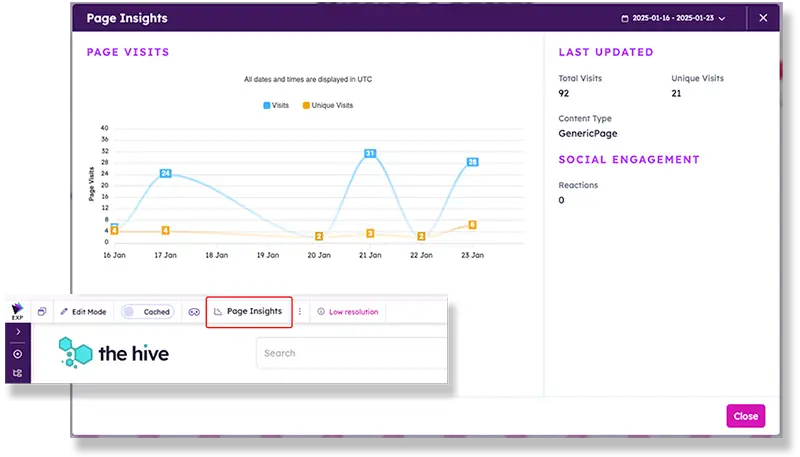
Task: Expand the sidebar with the chevron arrow
Action: click(x=18, y=332)
